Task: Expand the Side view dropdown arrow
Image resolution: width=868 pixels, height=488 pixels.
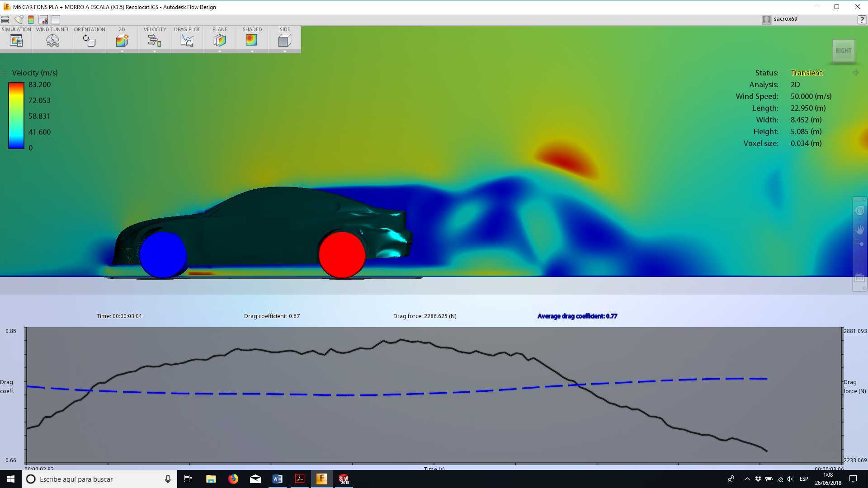Action: pos(285,51)
